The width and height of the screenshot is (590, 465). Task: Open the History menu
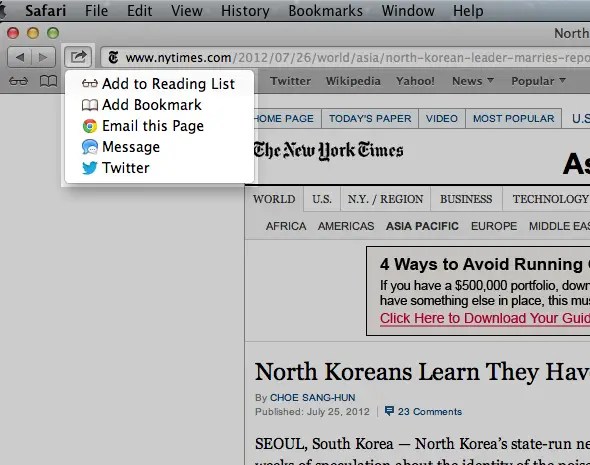point(245,11)
